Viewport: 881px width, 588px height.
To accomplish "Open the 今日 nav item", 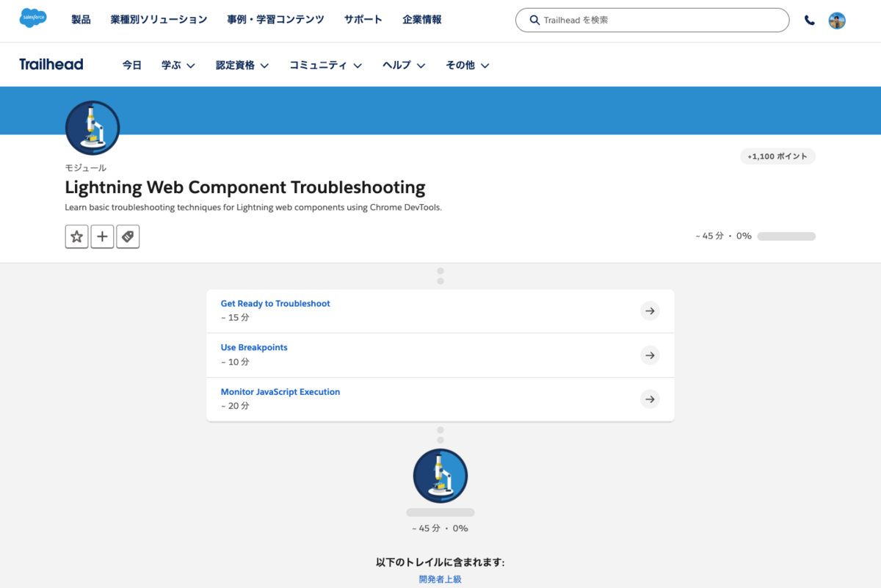I will coord(132,65).
